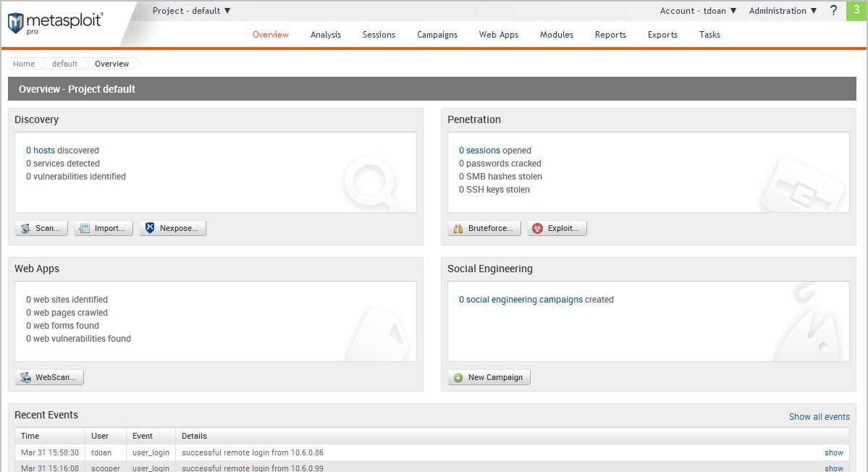Click the 0 web sites identified text

[x=67, y=300]
